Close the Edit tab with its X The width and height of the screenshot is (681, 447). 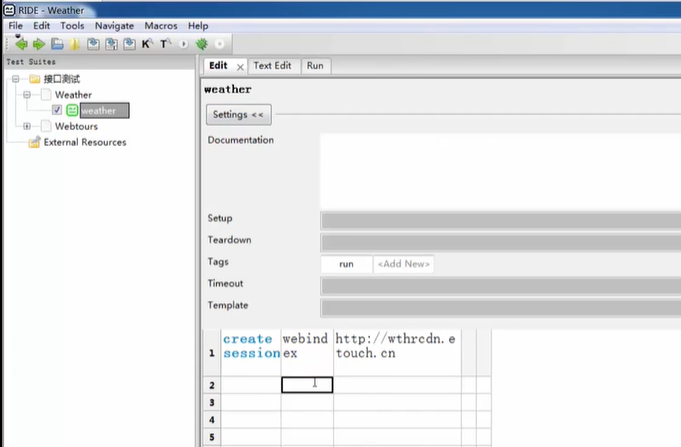point(240,67)
